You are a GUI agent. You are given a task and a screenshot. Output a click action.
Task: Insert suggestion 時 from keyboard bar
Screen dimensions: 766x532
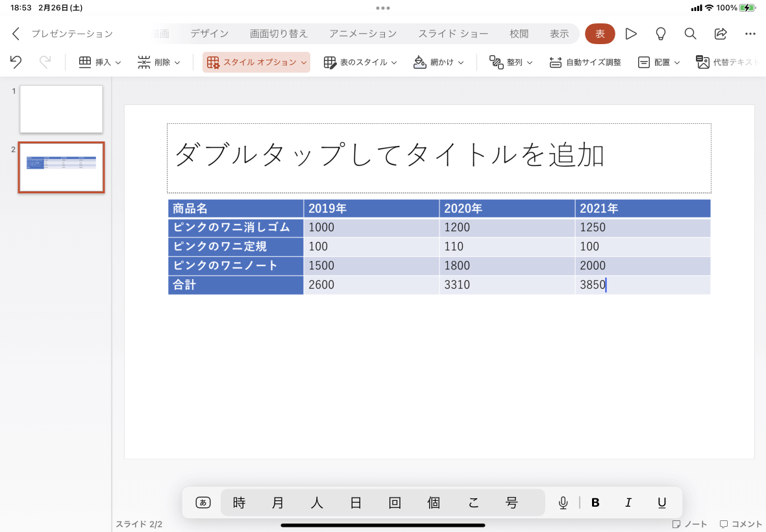239,502
